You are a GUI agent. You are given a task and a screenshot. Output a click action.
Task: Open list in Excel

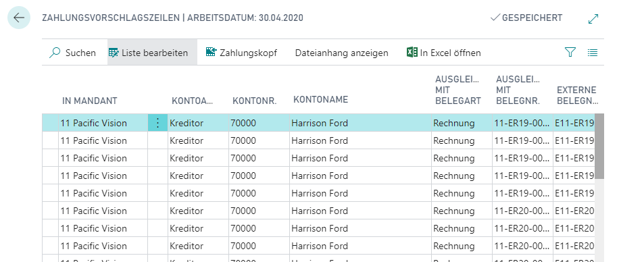(x=443, y=53)
